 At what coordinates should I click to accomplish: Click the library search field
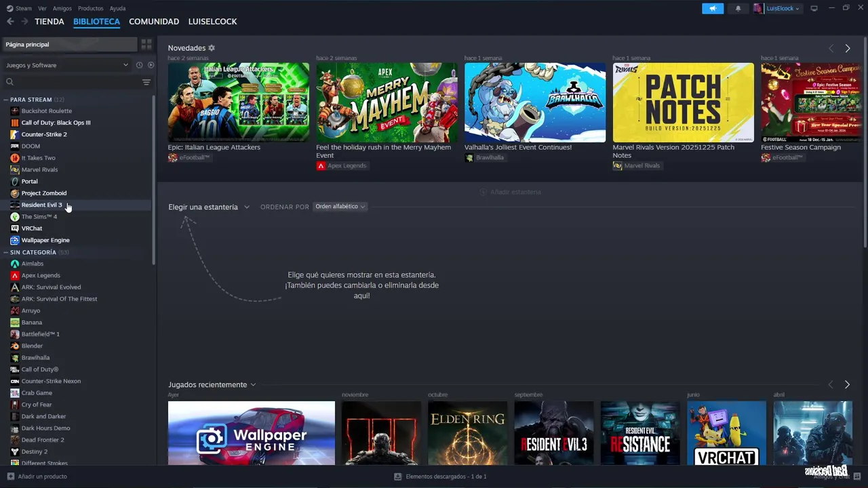pos(71,82)
